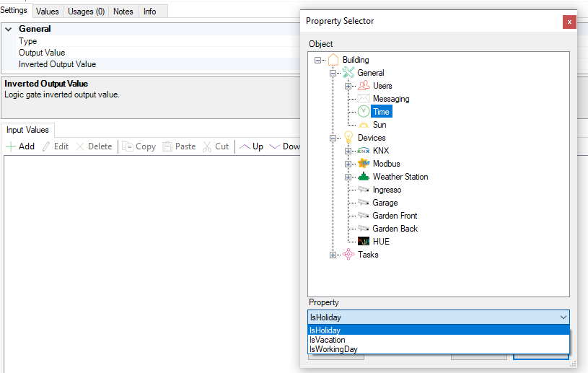
Task: Choose IsVacation from the property list
Action: [328, 340]
